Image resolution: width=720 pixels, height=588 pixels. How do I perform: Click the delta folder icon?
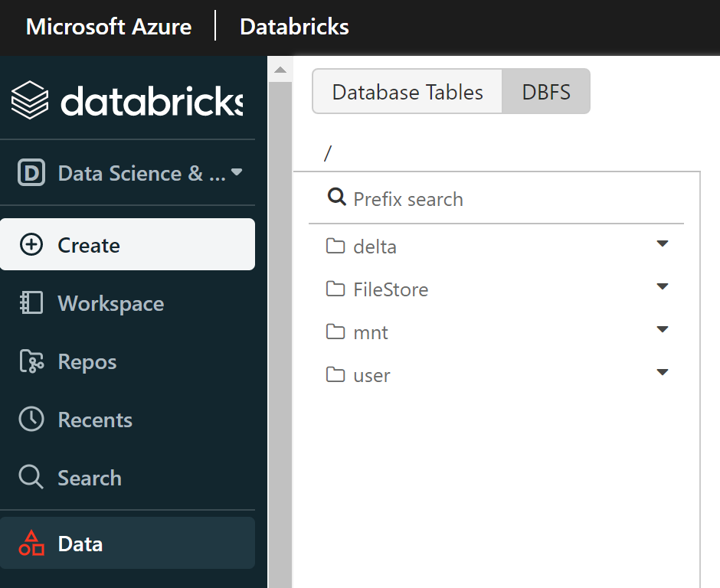(335, 247)
